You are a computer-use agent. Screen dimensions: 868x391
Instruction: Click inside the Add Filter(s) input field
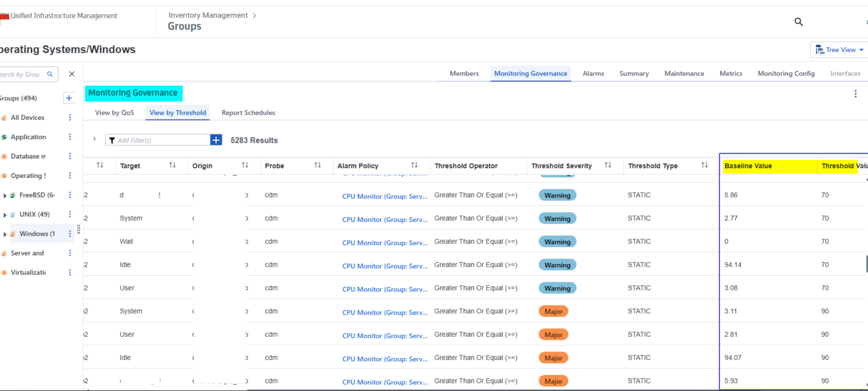click(x=157, y=140)
